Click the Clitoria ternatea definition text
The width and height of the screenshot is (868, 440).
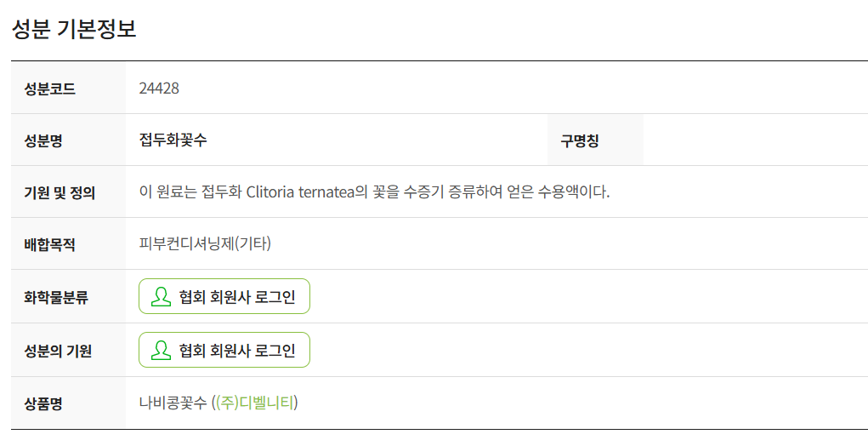tap(374, 191)
